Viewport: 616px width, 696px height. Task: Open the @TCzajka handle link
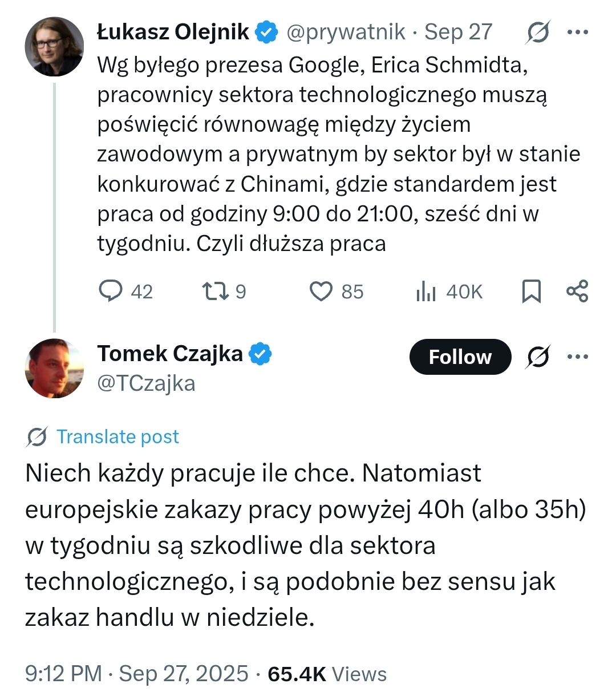pos(146,383)
